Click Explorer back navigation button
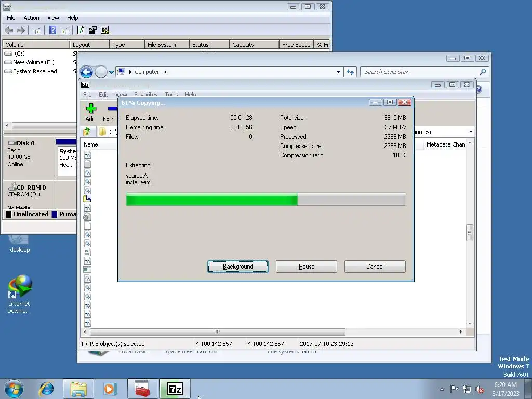532x399 pixels. [87, 72]
